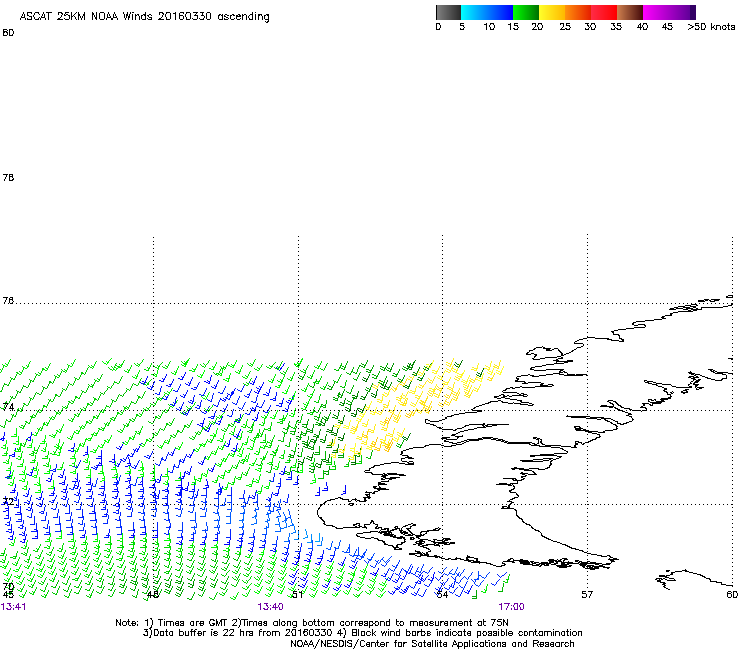This screenshot has width=740, height=650.
Task: Click the '25' knots legend label
Action: pyautogui.click(x=565, y=27)
